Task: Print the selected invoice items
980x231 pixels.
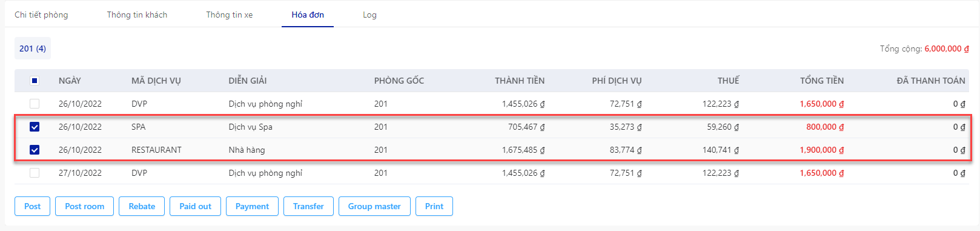Action: click(434, 206)
